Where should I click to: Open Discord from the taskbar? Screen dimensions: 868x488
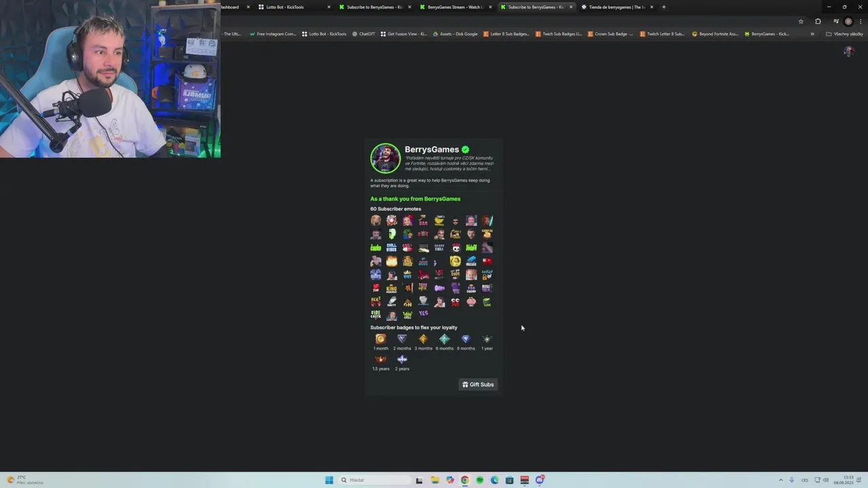(540, 480)
